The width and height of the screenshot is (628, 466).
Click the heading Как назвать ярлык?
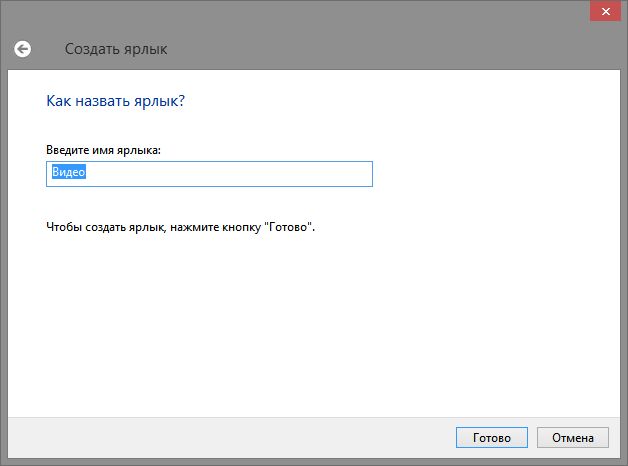coord(116,101)
